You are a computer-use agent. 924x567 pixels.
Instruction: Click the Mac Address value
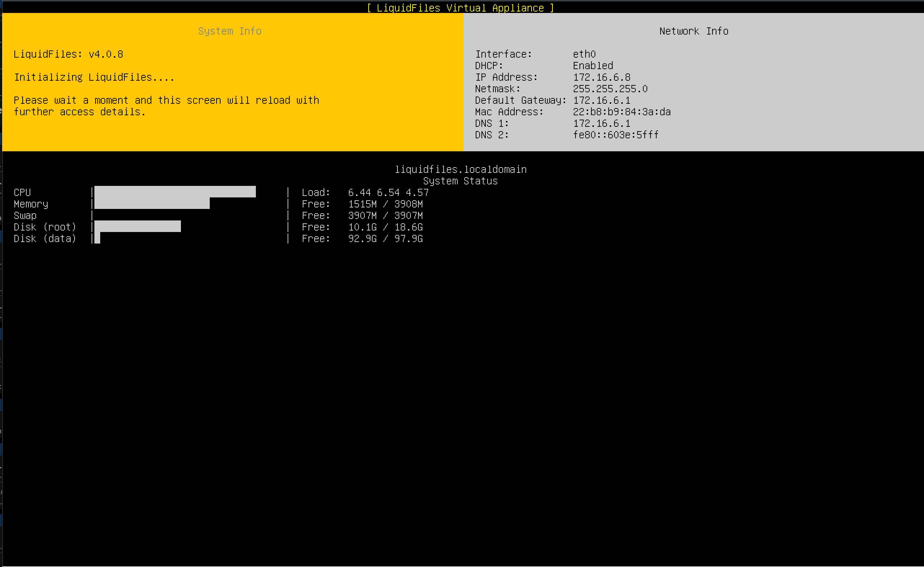[x=622, y=112]
